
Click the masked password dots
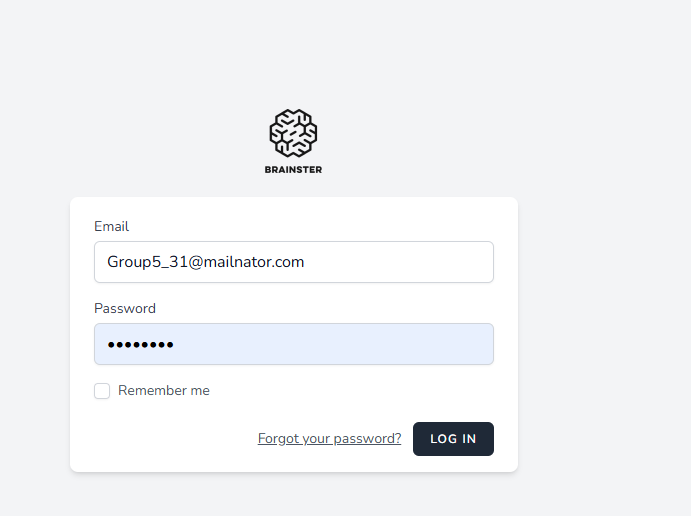coord(141,345)
